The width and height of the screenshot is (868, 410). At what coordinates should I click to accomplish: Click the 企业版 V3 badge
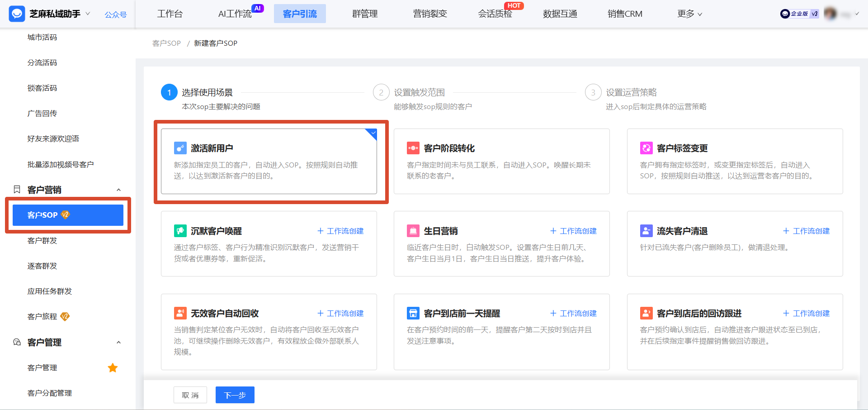point(799,14)
